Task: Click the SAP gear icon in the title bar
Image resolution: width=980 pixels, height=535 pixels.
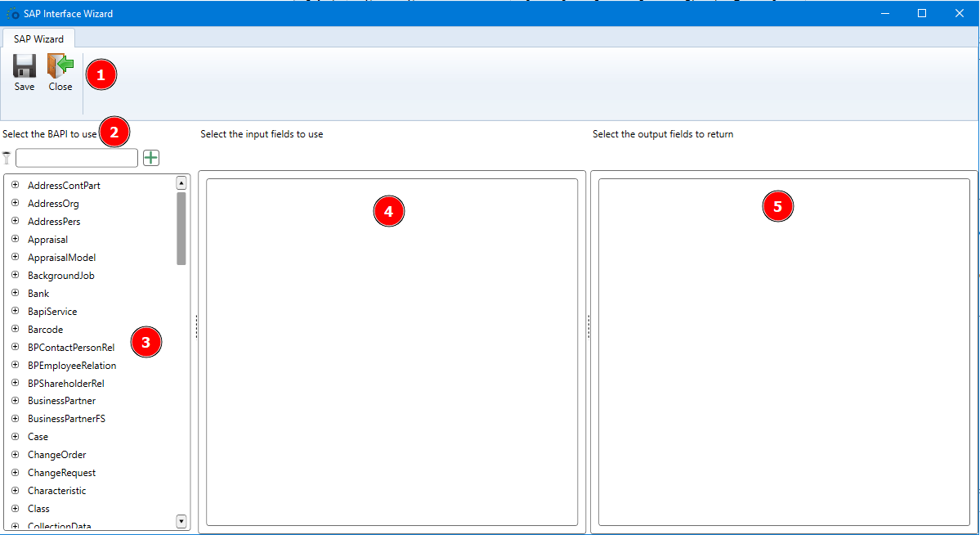Action: [11, 12]
